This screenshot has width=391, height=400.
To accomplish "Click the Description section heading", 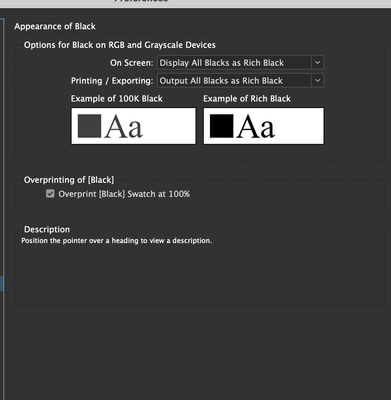I will point(47,229).
